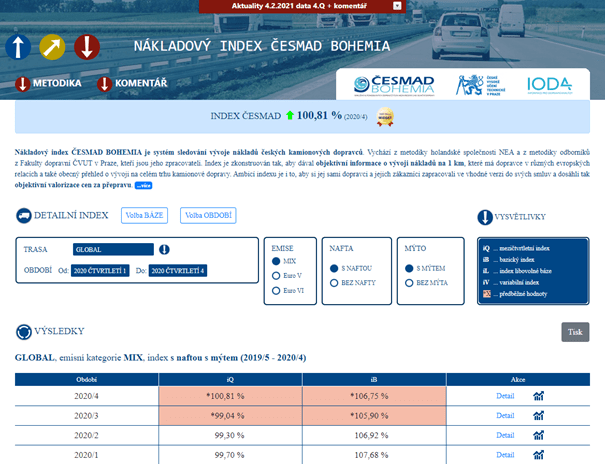Click the *100,81 % iQ cell
The height and width of the screenshot is (464, 605).
click(x=230, y=396)
